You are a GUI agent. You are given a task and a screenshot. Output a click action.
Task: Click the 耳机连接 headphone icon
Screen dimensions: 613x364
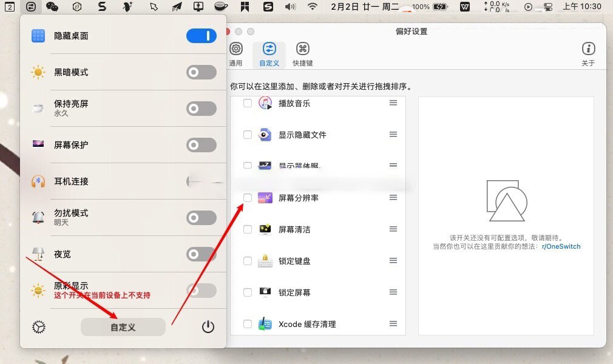(x=38, y=181)
